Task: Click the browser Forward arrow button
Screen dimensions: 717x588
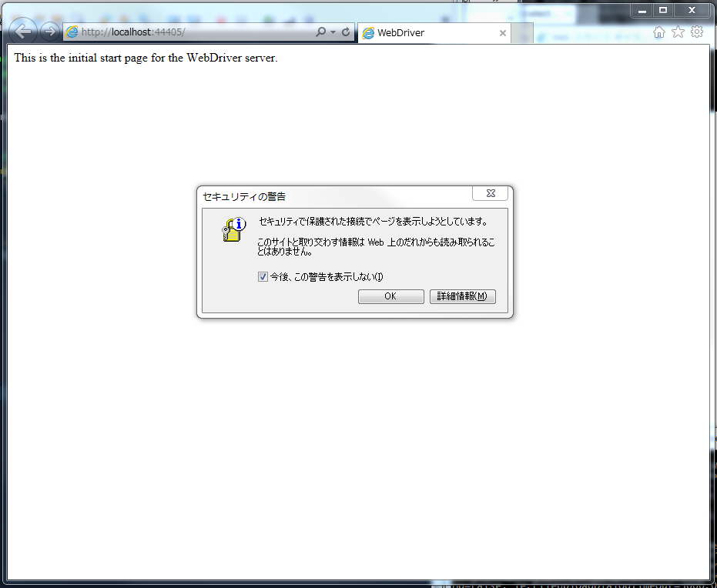Action: point(49,32)
